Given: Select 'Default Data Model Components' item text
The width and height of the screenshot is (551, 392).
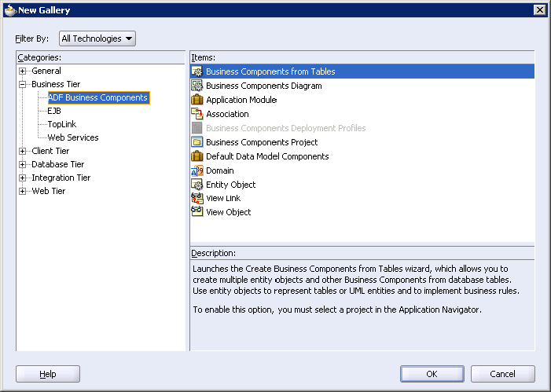Looking at the screenshot, I should (x=267, y=156).
